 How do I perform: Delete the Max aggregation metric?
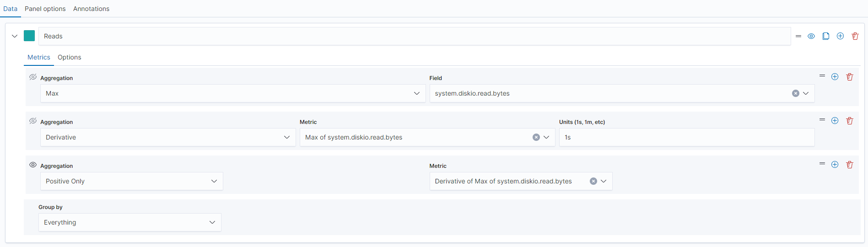850,77
